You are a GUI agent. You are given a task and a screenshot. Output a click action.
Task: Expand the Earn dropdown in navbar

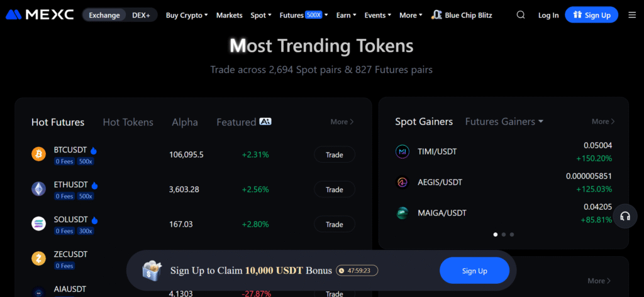coord(346,15)
